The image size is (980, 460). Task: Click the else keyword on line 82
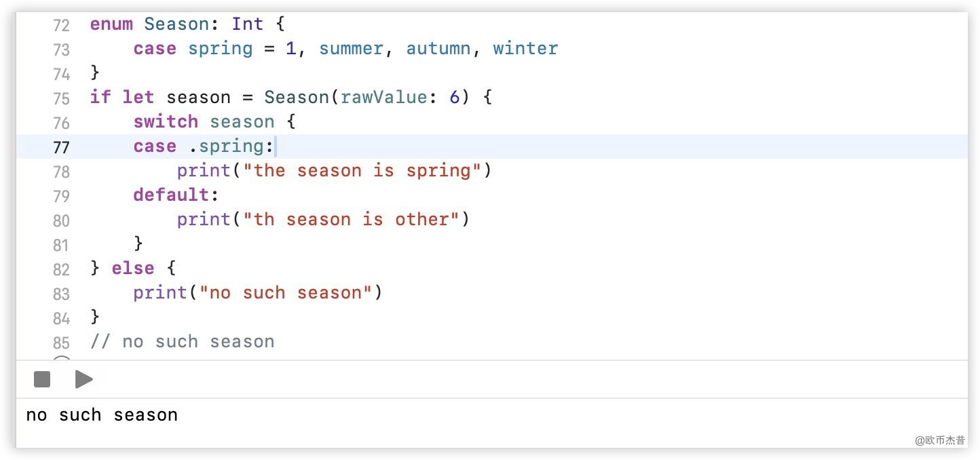coord(133,269)
